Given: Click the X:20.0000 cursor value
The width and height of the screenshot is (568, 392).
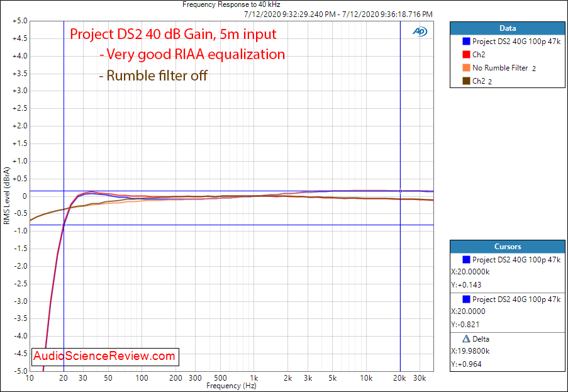Looking at the screenshot, I should [x=468, y=311].
